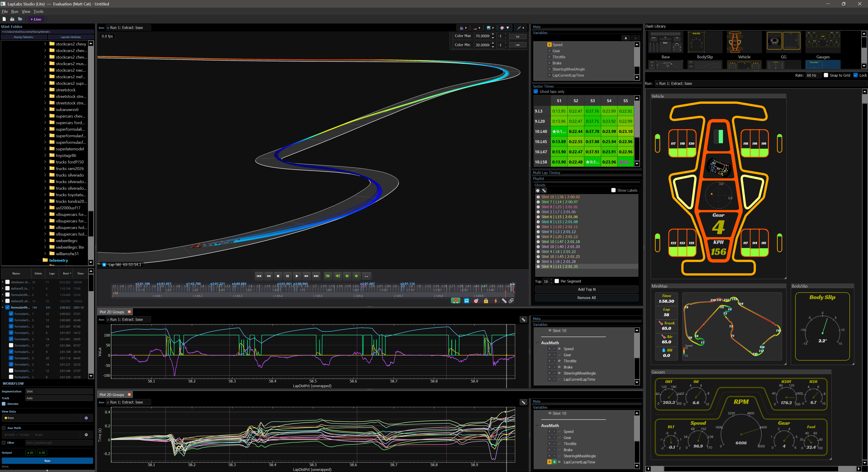Click the race car toolbar icon
The width and height of the screenshot is (868, 472).
[475, 28]
